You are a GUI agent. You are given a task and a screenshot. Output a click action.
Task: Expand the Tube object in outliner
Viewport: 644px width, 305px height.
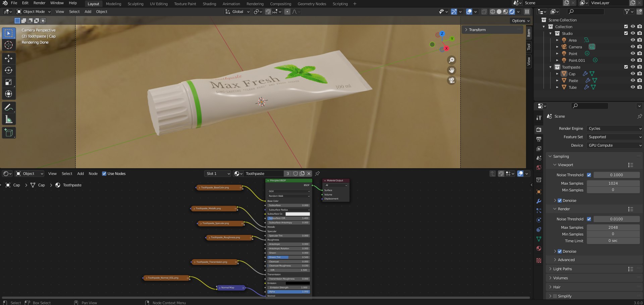click(557, 87)
